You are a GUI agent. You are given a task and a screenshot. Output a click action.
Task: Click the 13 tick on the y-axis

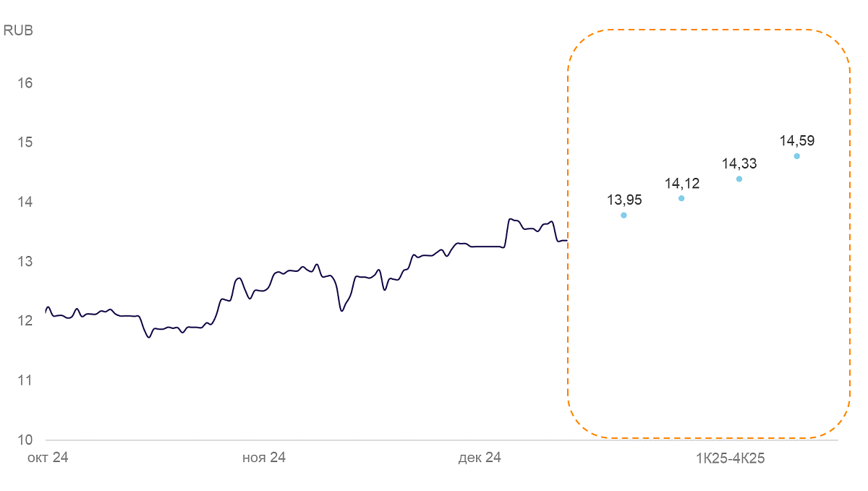25,261
